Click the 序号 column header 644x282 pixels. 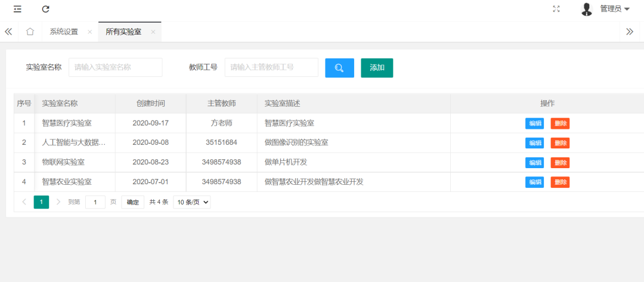24,104
